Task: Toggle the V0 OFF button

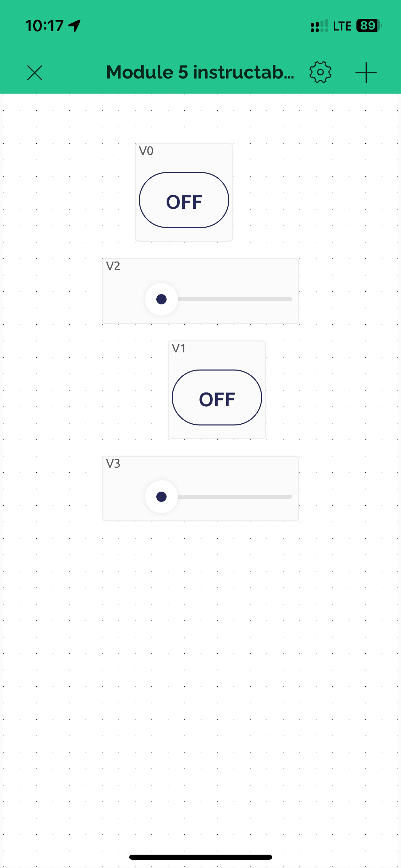Action: click(x=184, y=200)
